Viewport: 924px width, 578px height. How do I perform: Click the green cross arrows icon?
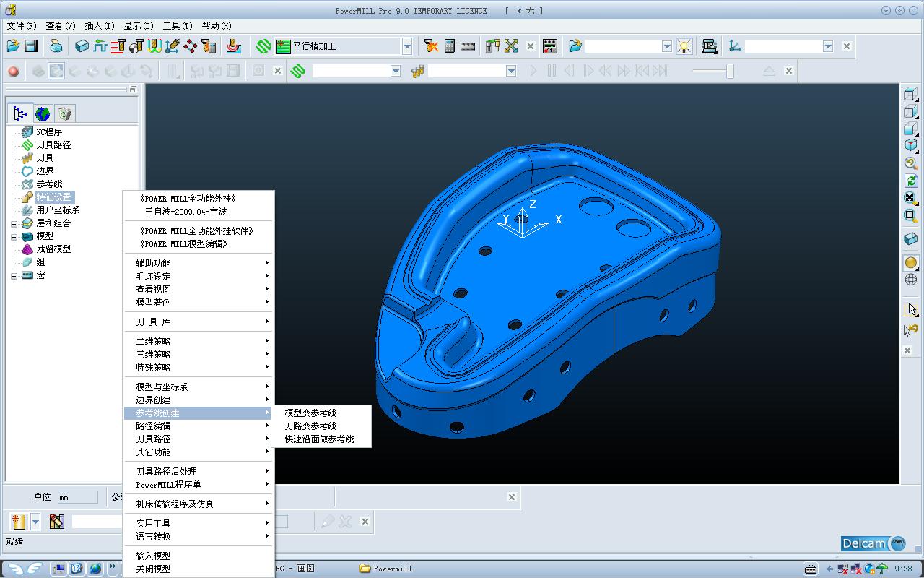click(511, 46)
